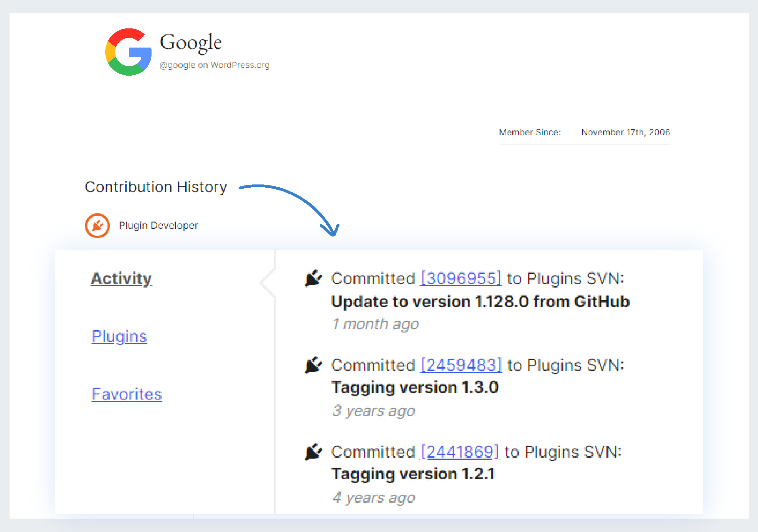This screenshot has width=758, height=532.
Task: Click the Google logo avatar
Action: point(128,52)
